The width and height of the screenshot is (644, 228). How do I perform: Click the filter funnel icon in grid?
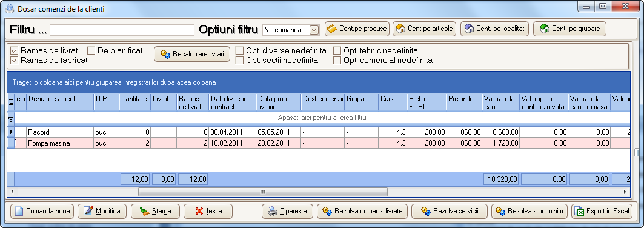(x=11, y=119)
